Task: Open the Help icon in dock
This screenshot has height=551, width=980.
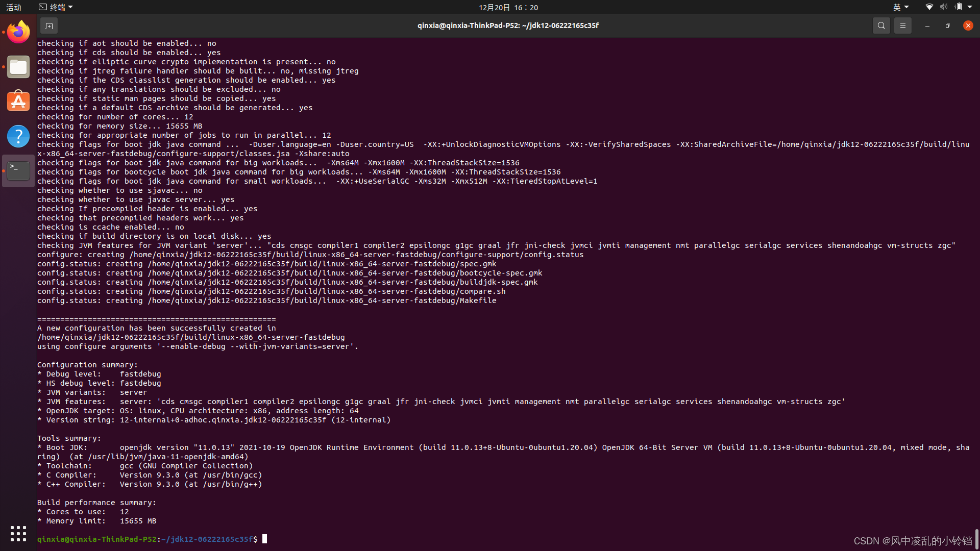Action: (x=18, y=136)
